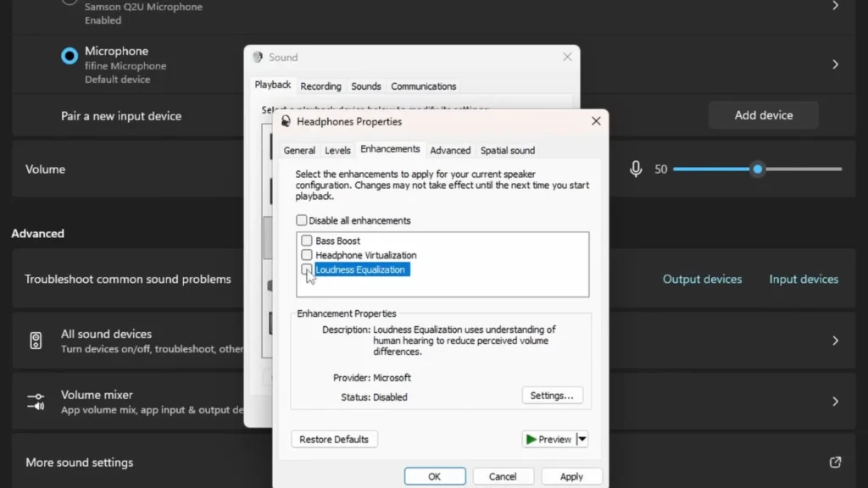This screenshot has width=868, height=488.
Task: Open Input devices troubleshooter link
Action: tap(804, 280)
